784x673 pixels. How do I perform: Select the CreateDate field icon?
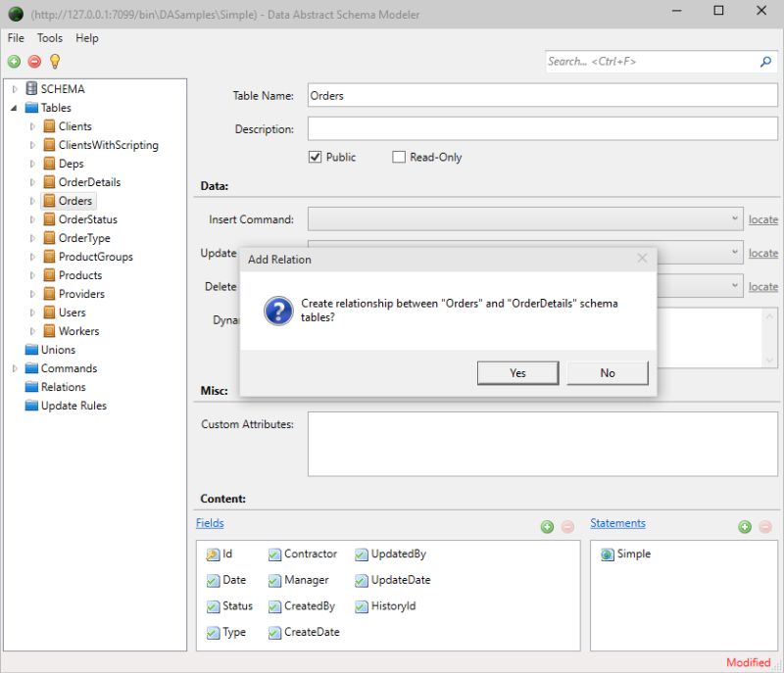click(x=274, y=633)
